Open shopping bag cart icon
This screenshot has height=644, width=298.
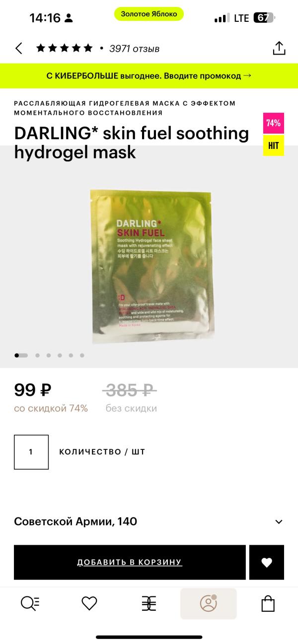pos(268,603)
